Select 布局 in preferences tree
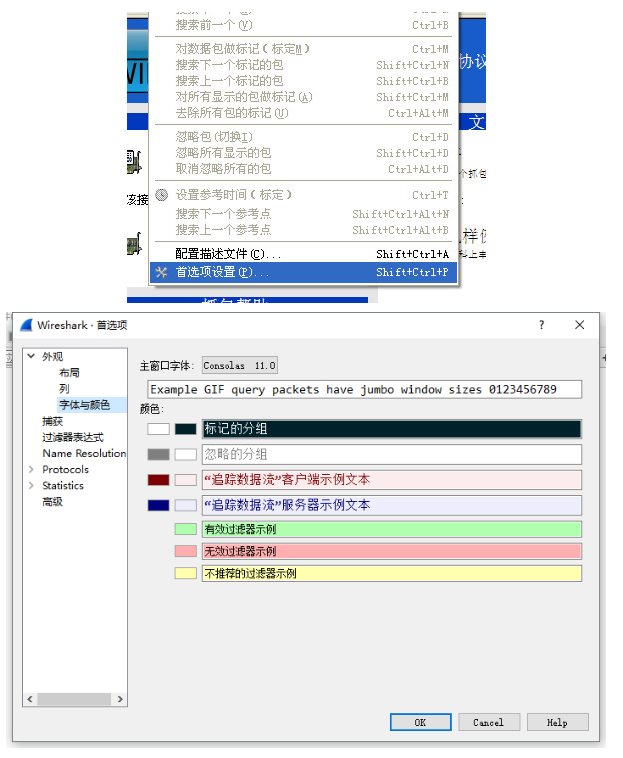 tap(69, 373)
